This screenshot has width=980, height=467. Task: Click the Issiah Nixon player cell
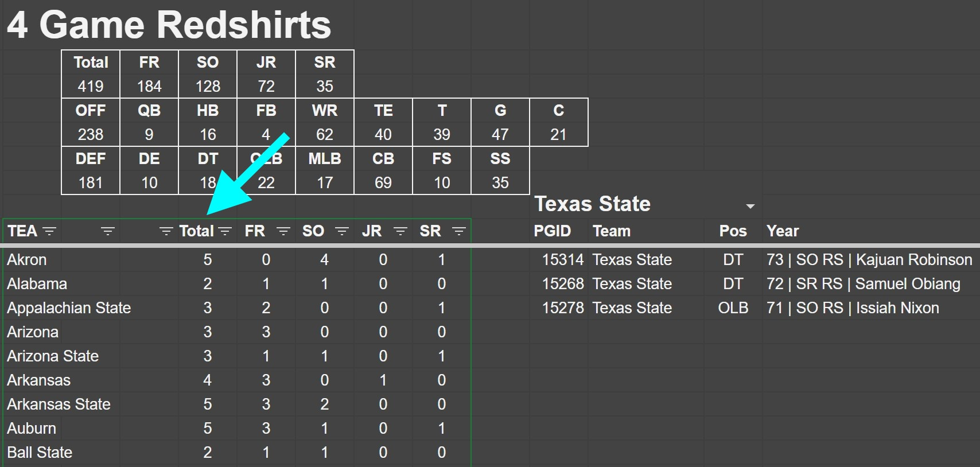point(853,308)
